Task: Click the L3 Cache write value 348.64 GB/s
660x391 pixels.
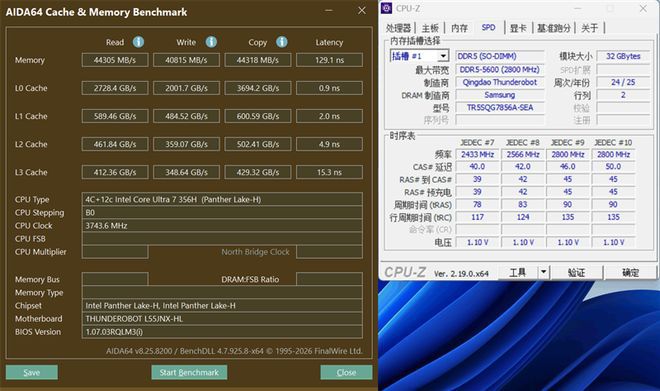Action: 186,172
